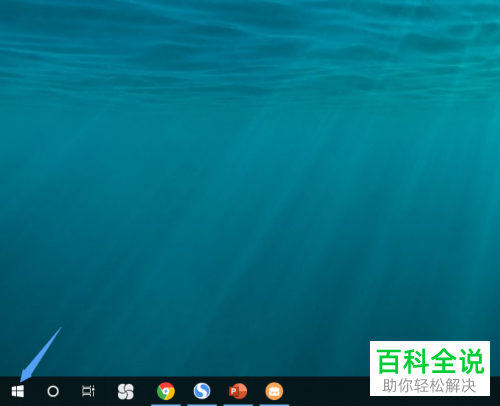500x406 pixels.
Task: Open Task View from the taskbar
Action: (88, 391)
